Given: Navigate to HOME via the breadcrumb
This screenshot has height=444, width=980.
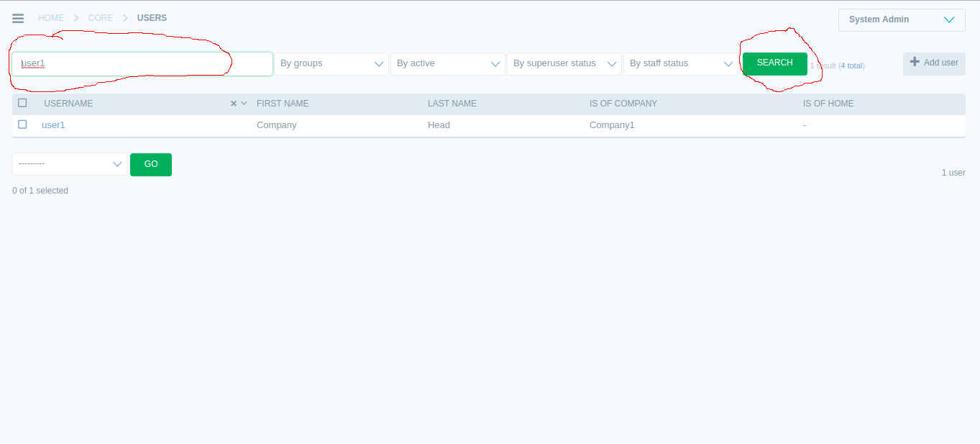Looking at the screenshot, I should click(50, 17).
